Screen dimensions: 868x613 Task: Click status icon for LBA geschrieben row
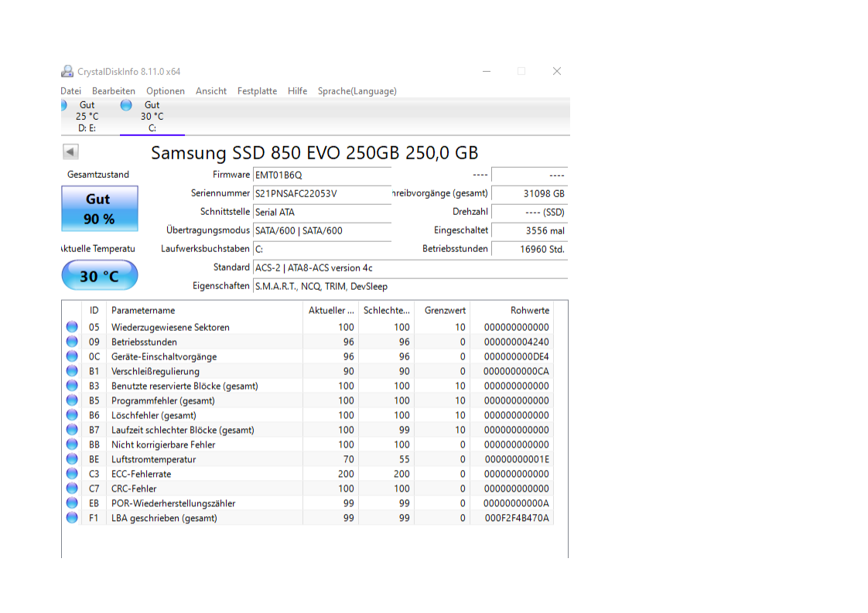tap(72, 517)
